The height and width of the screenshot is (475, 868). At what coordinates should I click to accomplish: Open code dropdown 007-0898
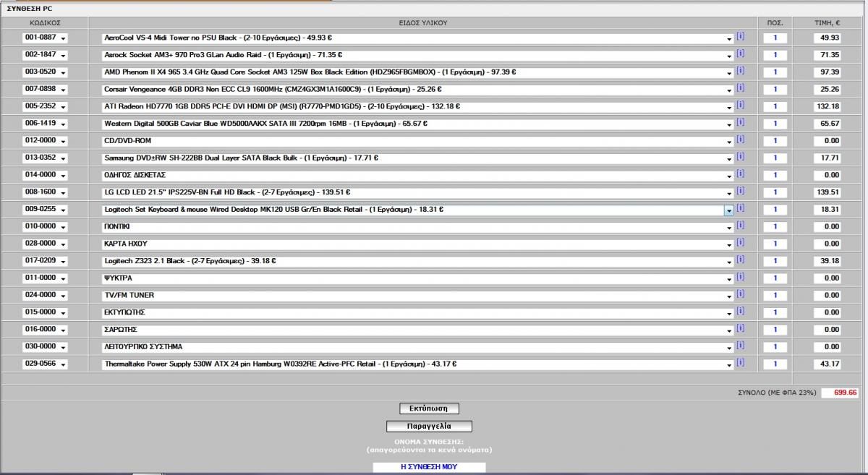point(45,89)
